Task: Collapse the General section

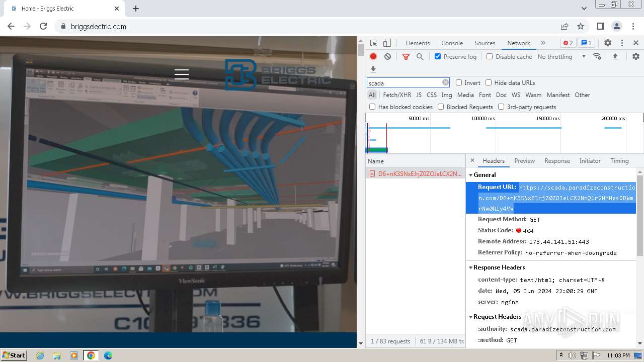Action: (x=471, y=175)
